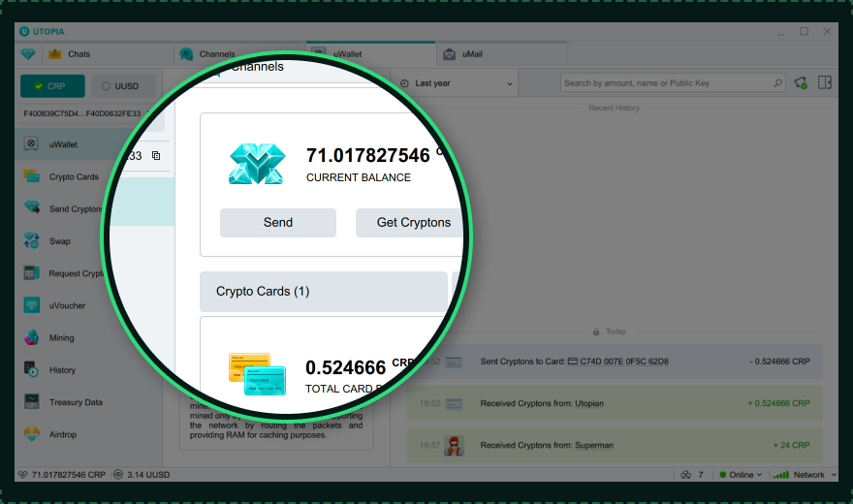Switch to the uMail tab

[x=502, y=54]
